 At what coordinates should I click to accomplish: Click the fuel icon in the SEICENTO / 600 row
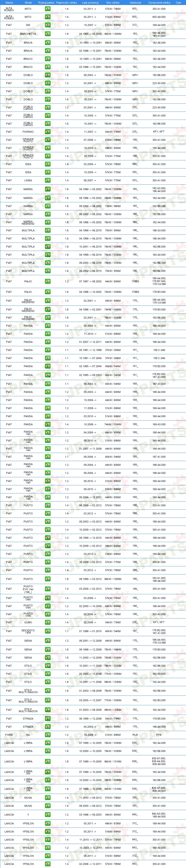[48, 631]
